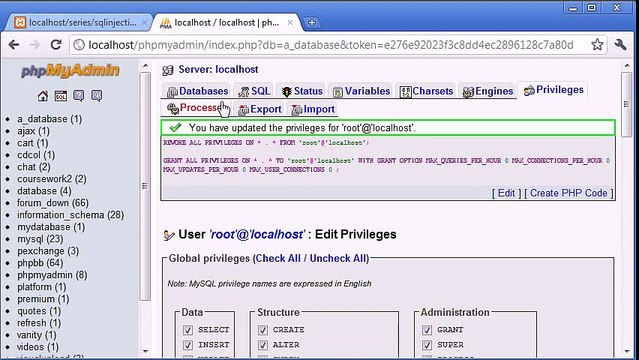Click the phpMyAdmin logo
Screen dimensions: 639x360
point(70,71)
